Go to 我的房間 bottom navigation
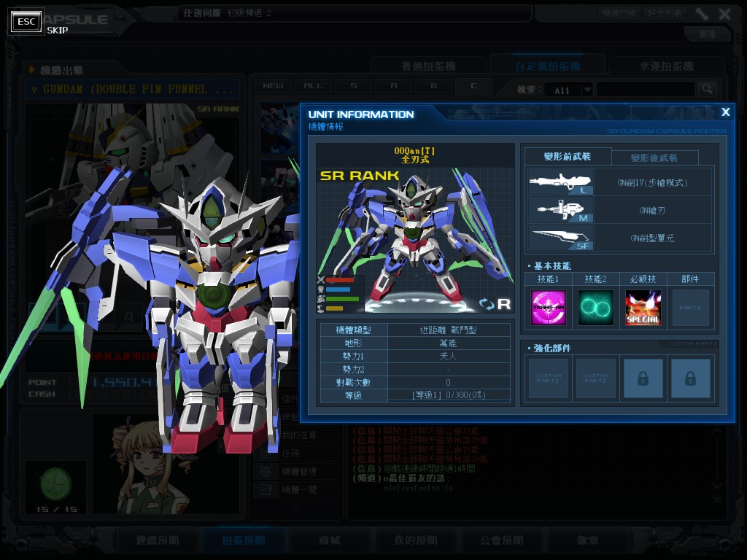This screenshot has width=747, height=560. click(x=415, y=540)
